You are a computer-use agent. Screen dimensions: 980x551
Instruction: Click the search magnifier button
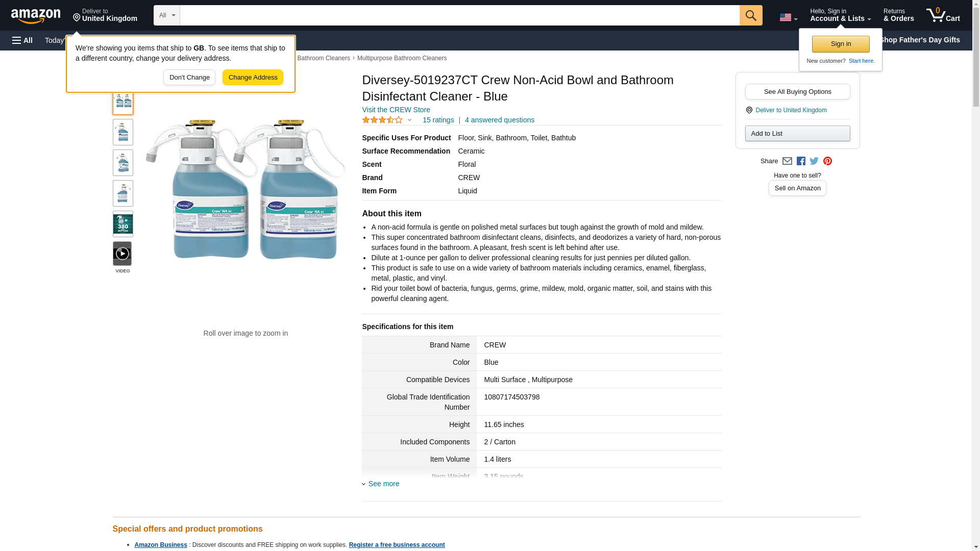pyautogui.click(x=750, y=15)
